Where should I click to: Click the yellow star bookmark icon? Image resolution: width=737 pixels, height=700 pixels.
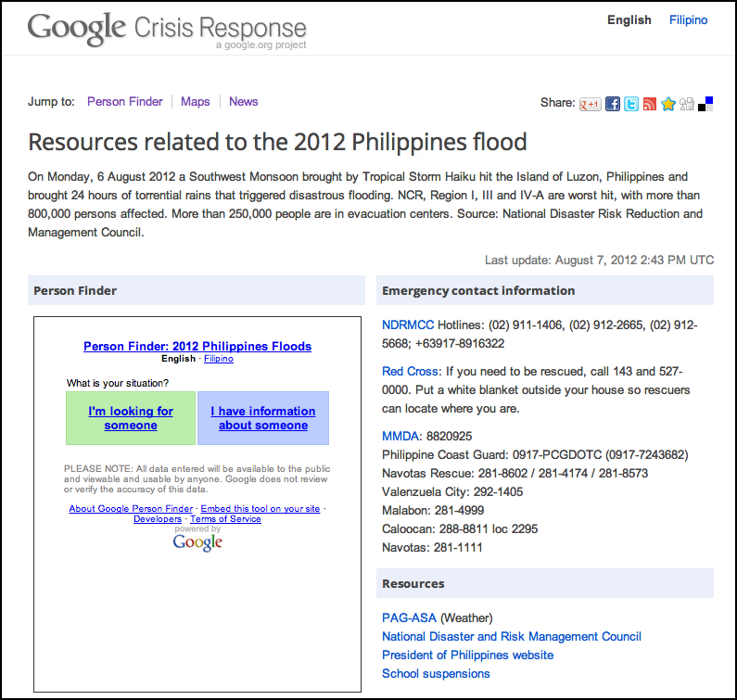pos(667,104)
